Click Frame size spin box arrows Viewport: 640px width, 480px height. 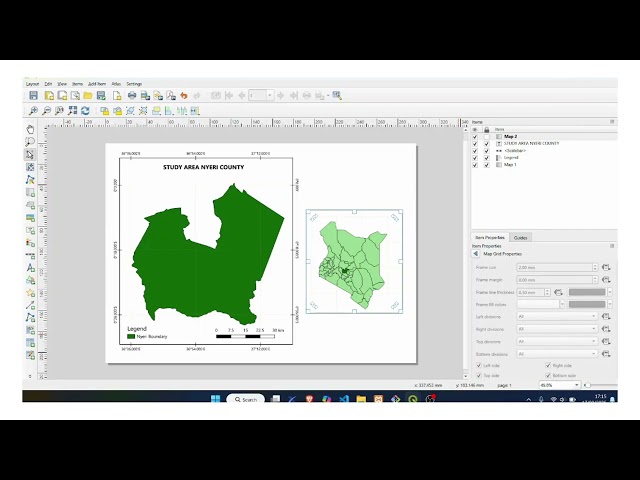click(x=595, y=267)
